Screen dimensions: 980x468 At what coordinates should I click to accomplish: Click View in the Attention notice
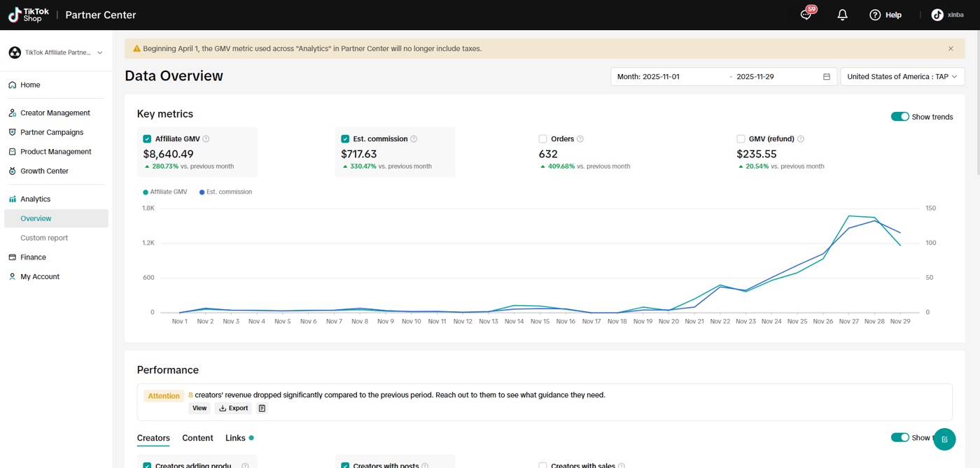point(199,409)
